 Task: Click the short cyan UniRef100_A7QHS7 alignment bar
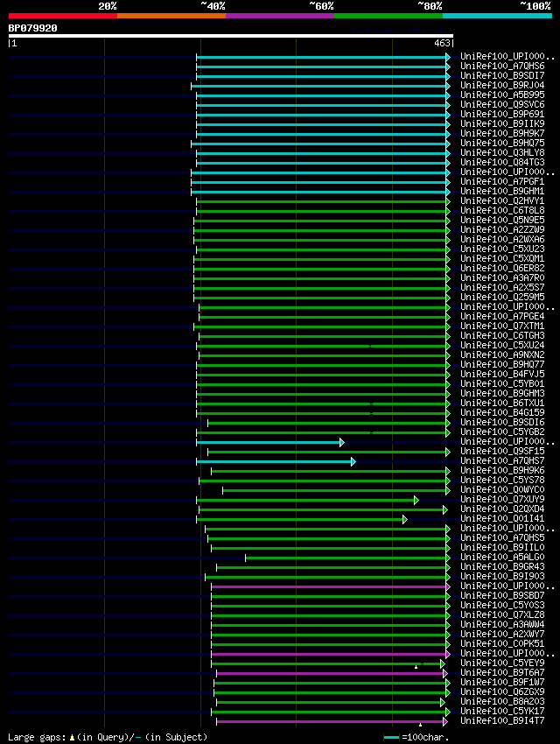(x=276, y=461)
